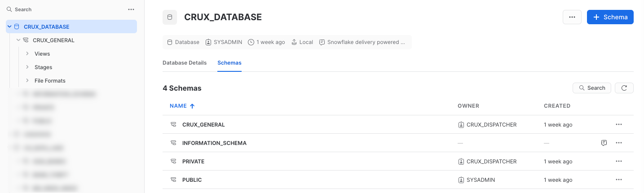Click '1 week ago' in the PUBLIC row
The height and width of the screenshot is (193, 644).
(558, 180)
